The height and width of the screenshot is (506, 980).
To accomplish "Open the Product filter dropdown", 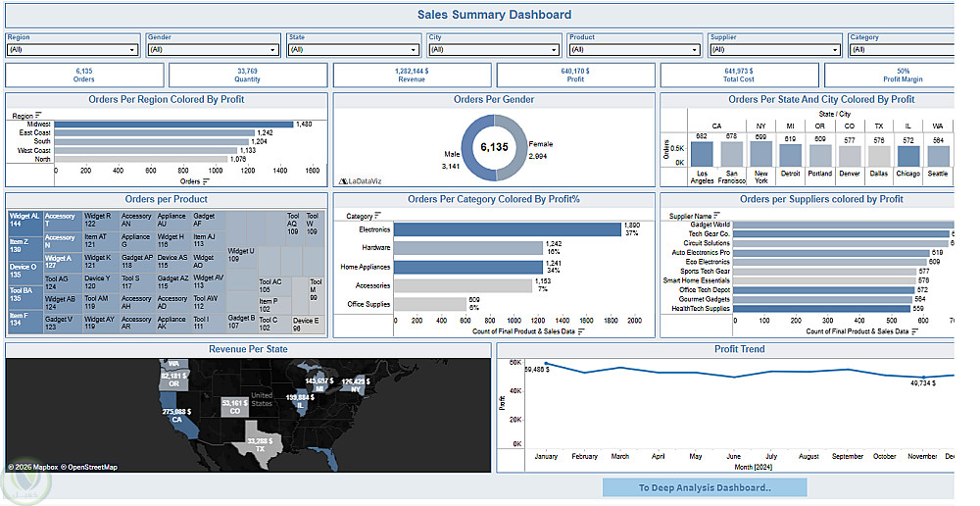I will [634, 49].
